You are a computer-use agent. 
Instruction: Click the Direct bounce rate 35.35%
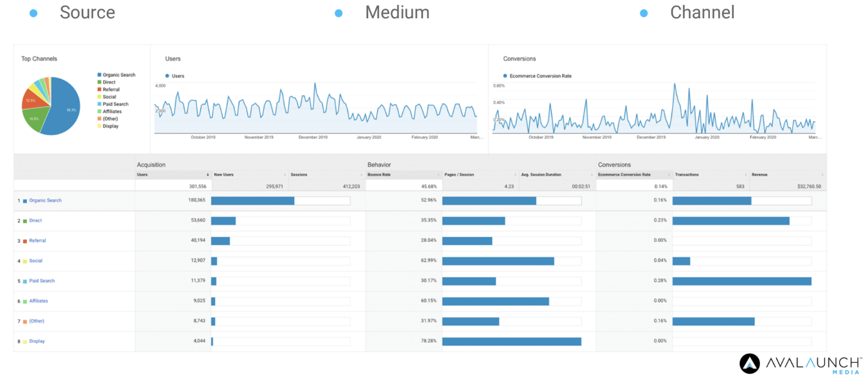tap(429, 221)
